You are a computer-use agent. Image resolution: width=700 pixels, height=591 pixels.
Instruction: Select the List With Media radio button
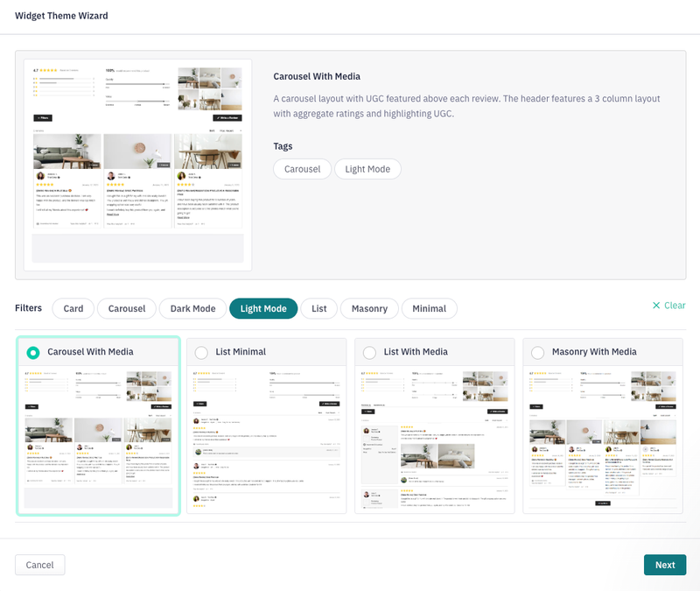[x=369, y=353]
